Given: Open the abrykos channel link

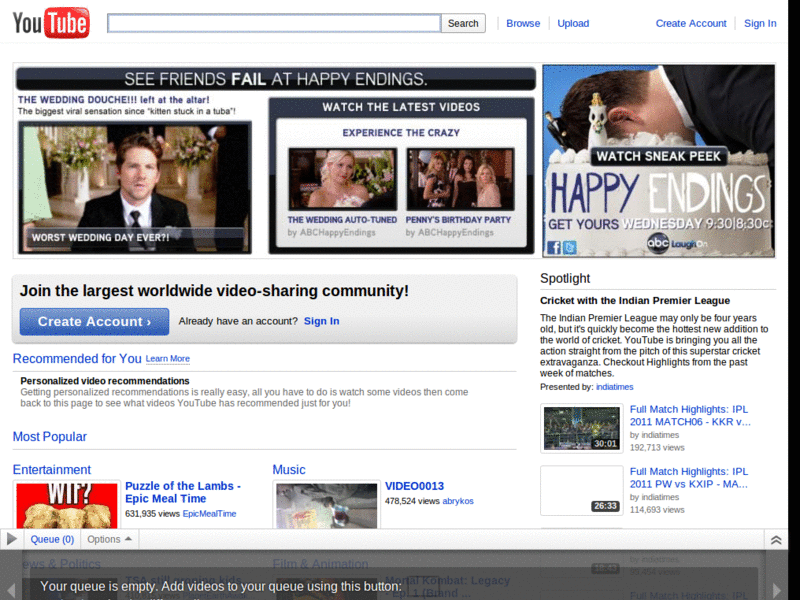Looking at the screenshot, I should coord(458,501).
